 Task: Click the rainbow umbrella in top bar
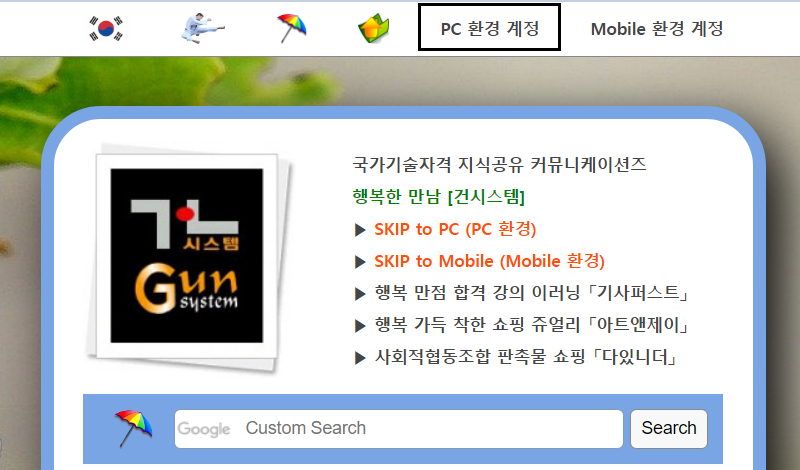coord(291,28)
